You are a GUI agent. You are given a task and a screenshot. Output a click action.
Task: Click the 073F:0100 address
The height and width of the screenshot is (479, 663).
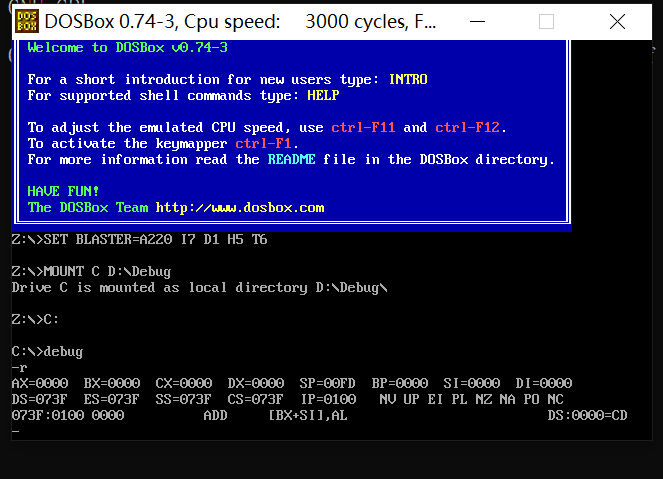[48, 416]
